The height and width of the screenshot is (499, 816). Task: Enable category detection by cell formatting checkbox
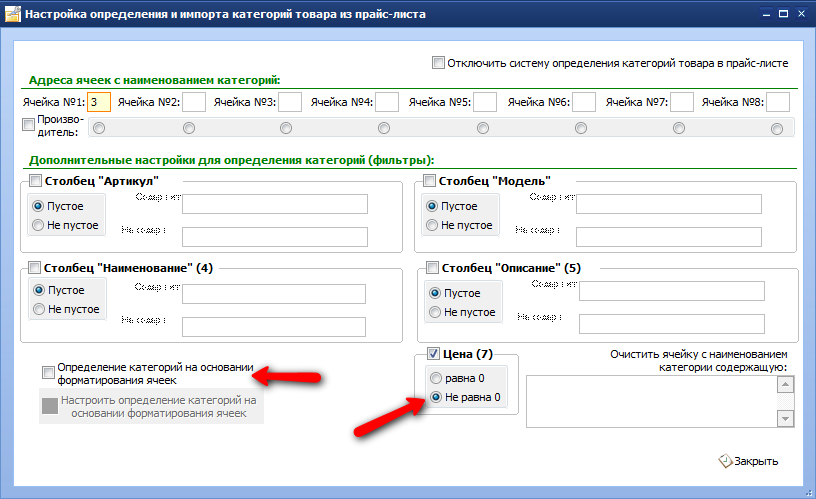coord(48,373)
